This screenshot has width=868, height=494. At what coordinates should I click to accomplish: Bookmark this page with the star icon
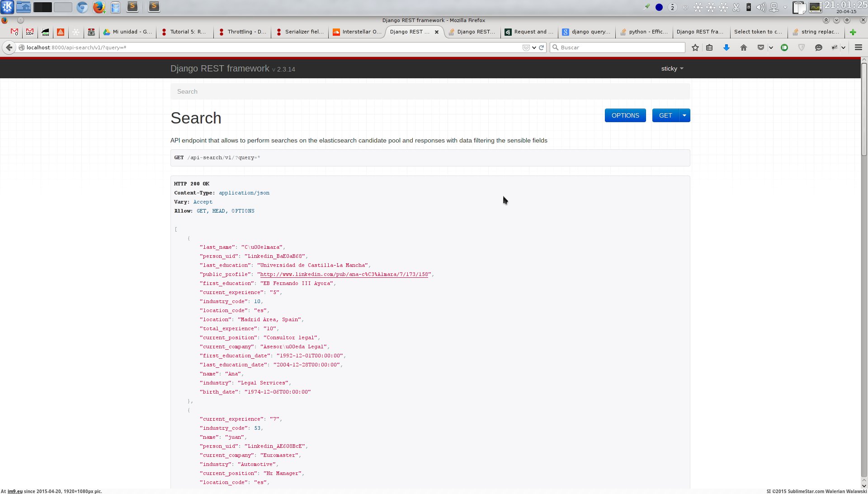695,47
